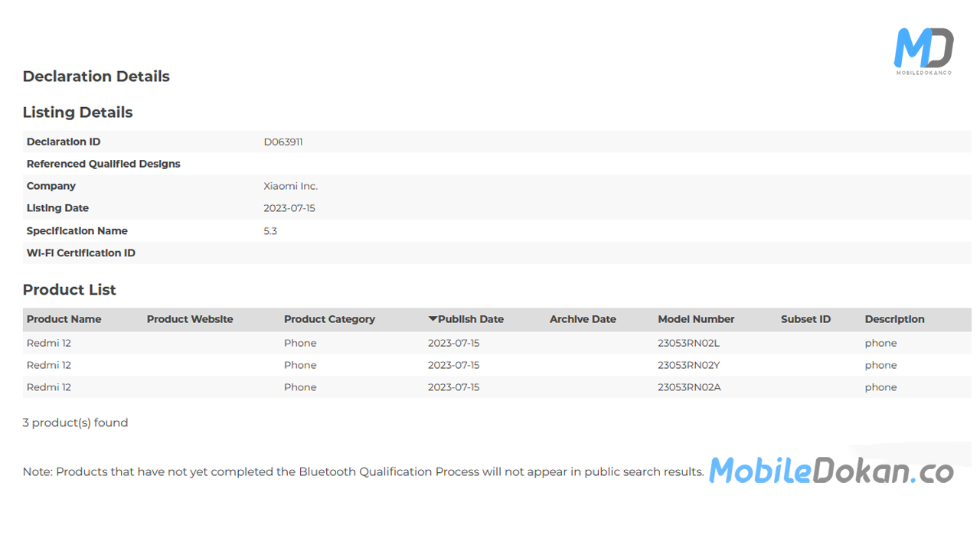Image resolution: width=980 pixels, height=551 pixels.
Task: Click the MobileDokan.co watermark logo
Action: pos(831,471)
